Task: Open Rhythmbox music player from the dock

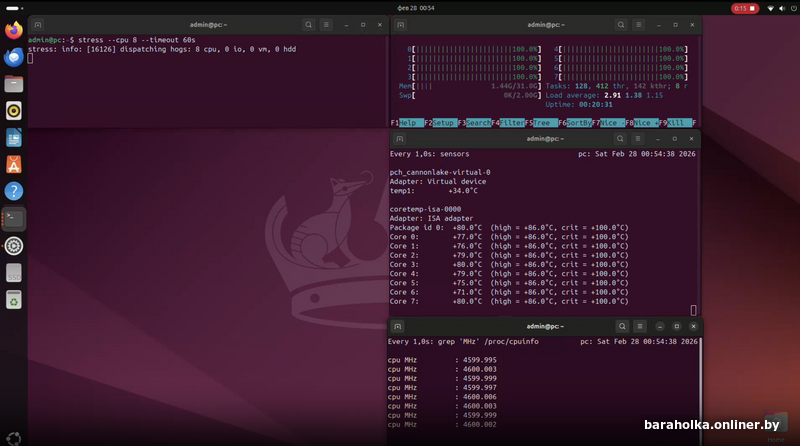Action: point(14,111)
